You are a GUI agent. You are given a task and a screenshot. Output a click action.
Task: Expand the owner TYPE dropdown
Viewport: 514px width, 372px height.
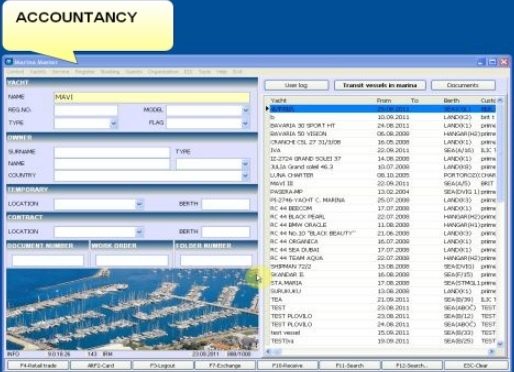click(246, 164)
